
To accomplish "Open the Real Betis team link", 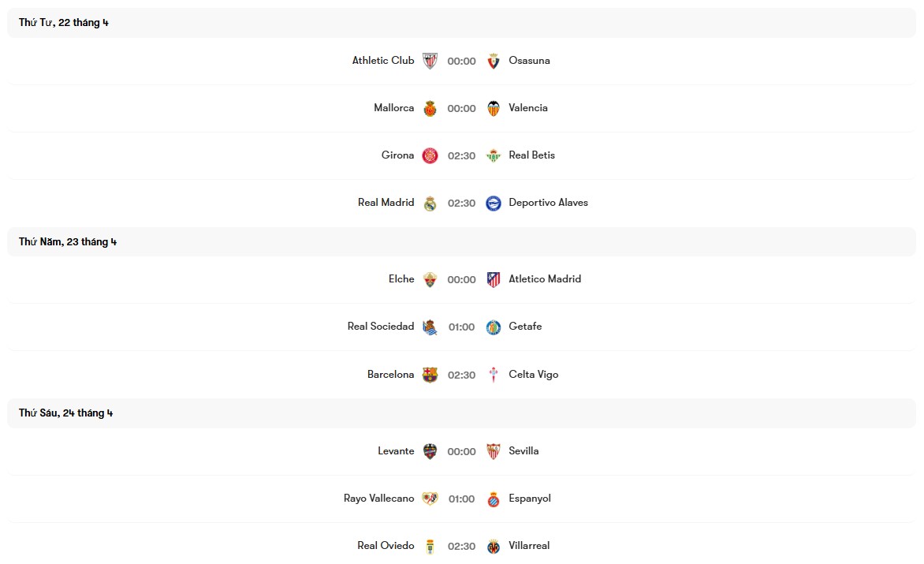I will (x=531, y=155).
